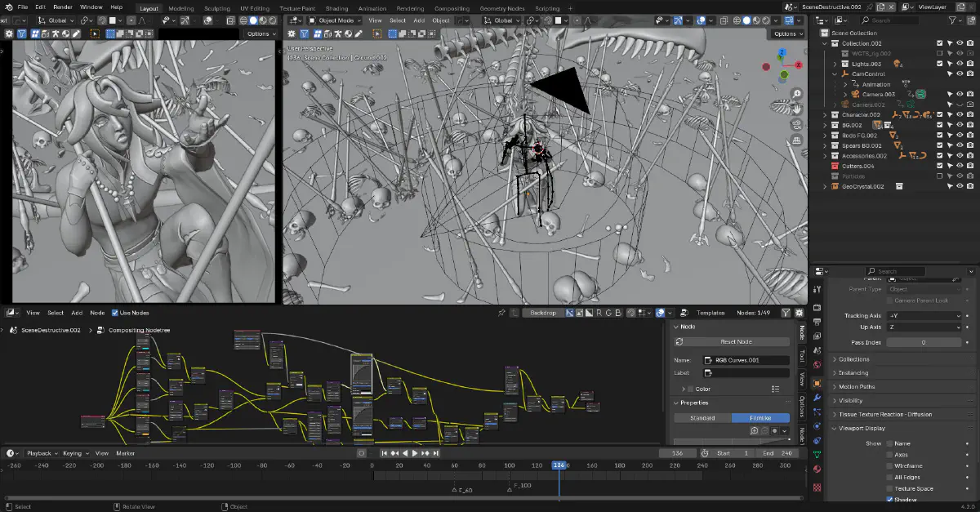The width and height of the screenshot is (980, 512).
Task: Switch to the Shading workspace tab
Action: (x=336, y=8)
